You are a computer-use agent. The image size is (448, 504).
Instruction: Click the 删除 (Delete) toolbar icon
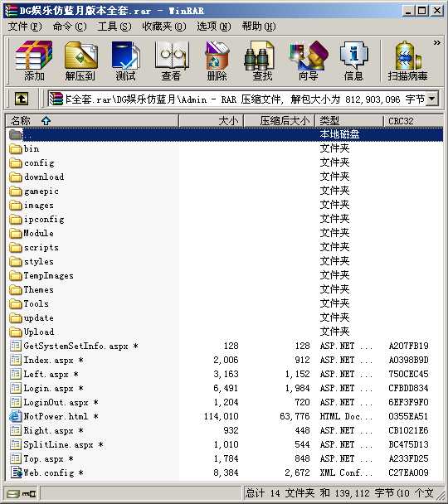217,61
